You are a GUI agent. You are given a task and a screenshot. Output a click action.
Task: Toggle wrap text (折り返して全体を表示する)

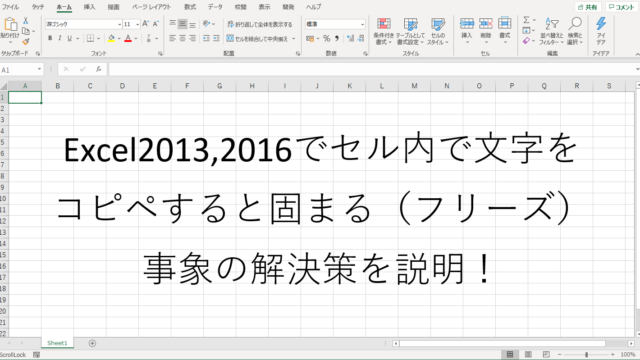(260, 24)
